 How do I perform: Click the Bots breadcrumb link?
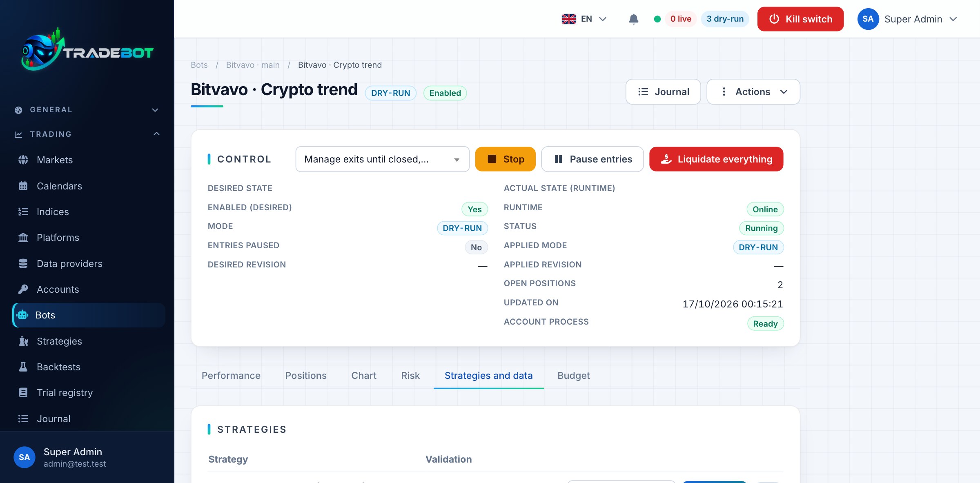[199, 65]
